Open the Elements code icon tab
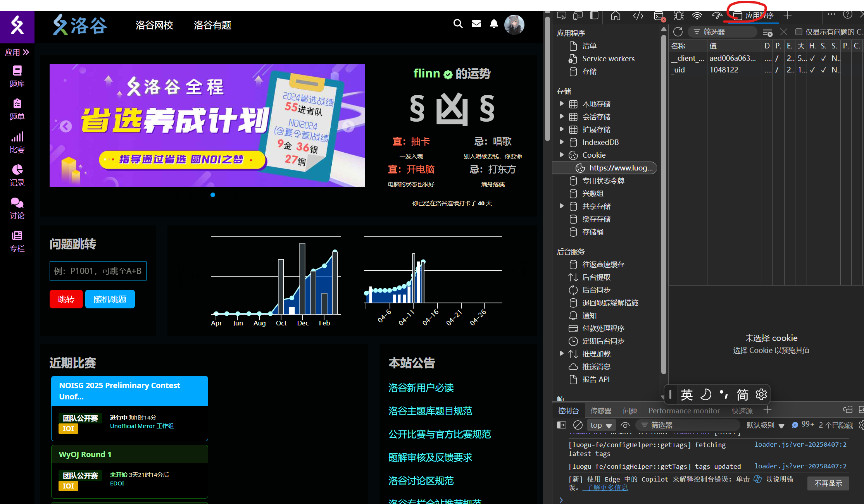 point(638,15)
